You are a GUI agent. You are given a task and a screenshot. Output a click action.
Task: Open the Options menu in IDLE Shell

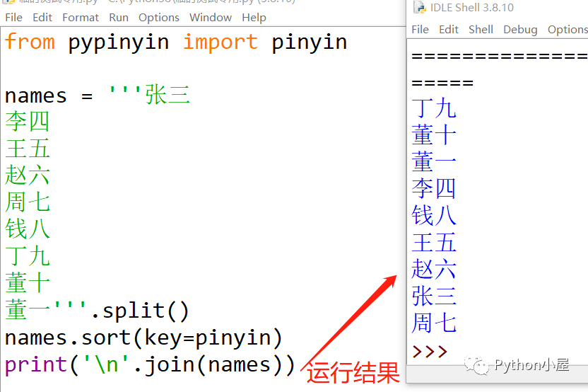[568, 29]
